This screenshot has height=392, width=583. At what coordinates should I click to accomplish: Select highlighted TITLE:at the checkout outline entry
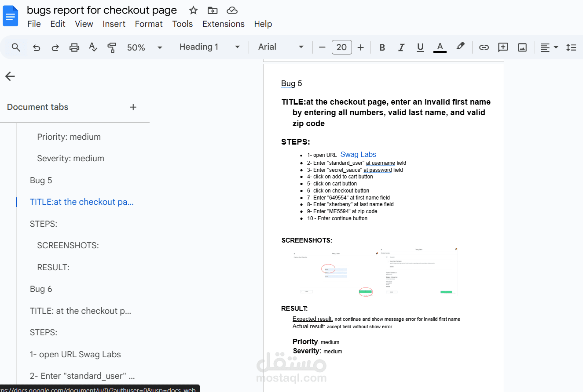(x=82, y=202)
